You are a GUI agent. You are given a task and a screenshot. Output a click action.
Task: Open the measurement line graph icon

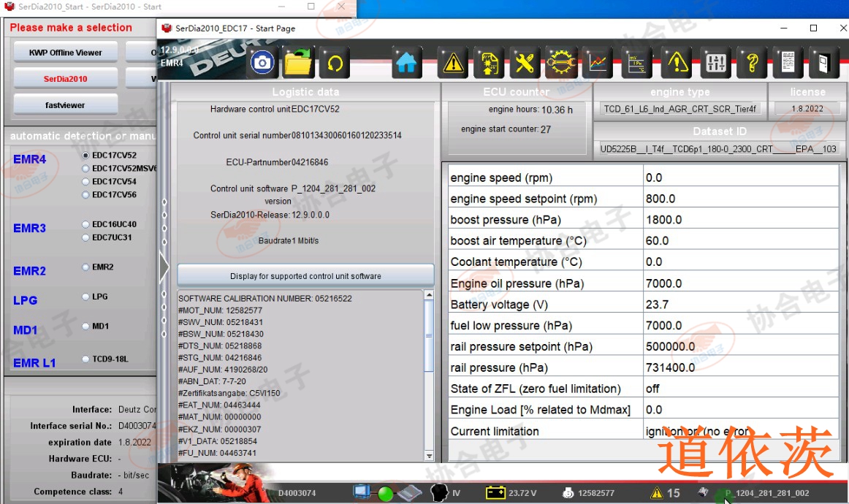point(598,63)
